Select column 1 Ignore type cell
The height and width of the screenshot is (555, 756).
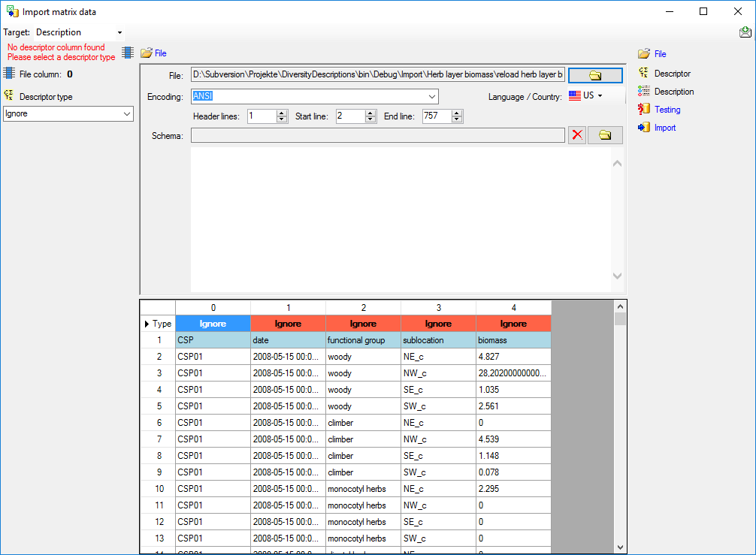(x=289, y=324)
